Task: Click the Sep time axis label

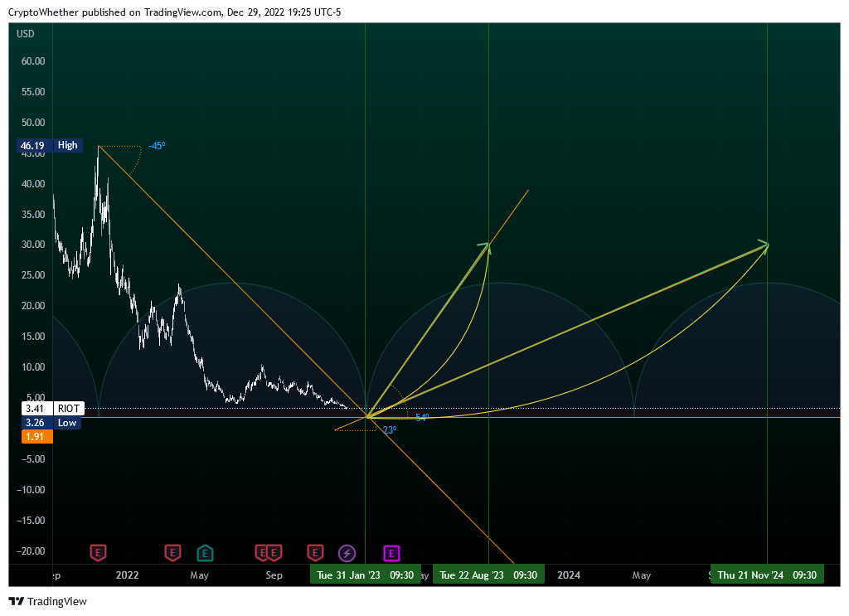Action: pyautogui.click(x=274, y=575)
